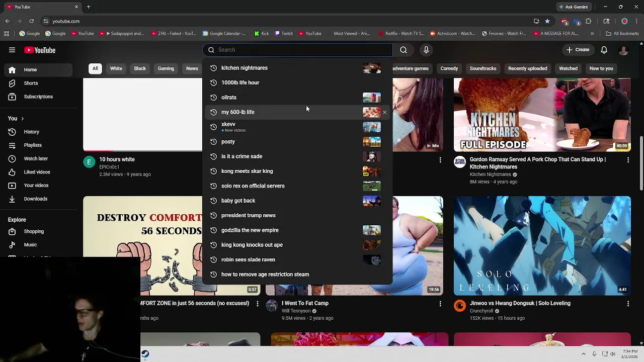Choose suggestion robin sees slade raven
Viewport: 644px width, 362px height.
point(297,259)
